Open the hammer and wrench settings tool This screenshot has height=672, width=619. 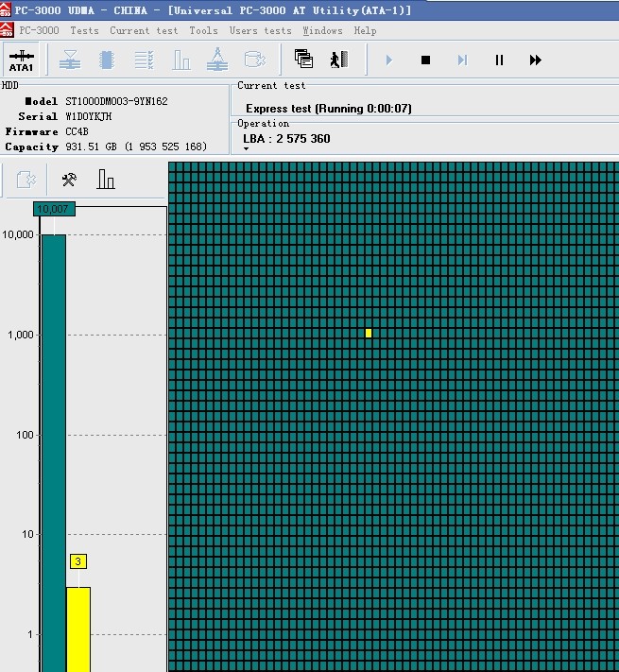(69, 180)
